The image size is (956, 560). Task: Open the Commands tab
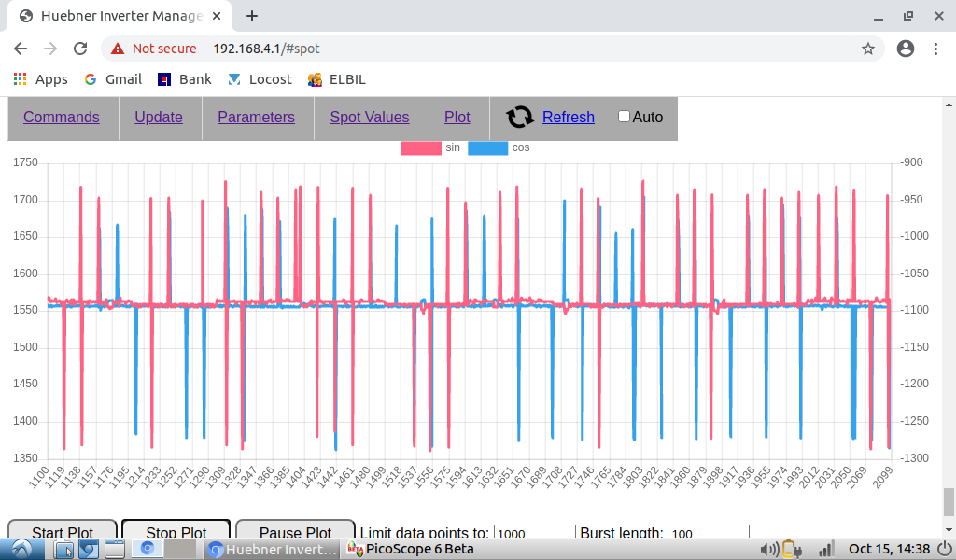click(x=62, y=117)
